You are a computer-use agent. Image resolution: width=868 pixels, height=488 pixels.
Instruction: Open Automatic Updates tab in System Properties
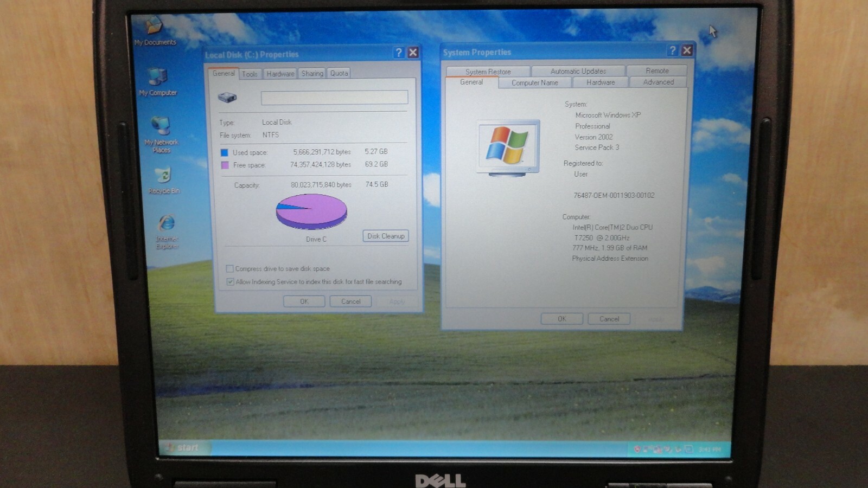(578, 71)
